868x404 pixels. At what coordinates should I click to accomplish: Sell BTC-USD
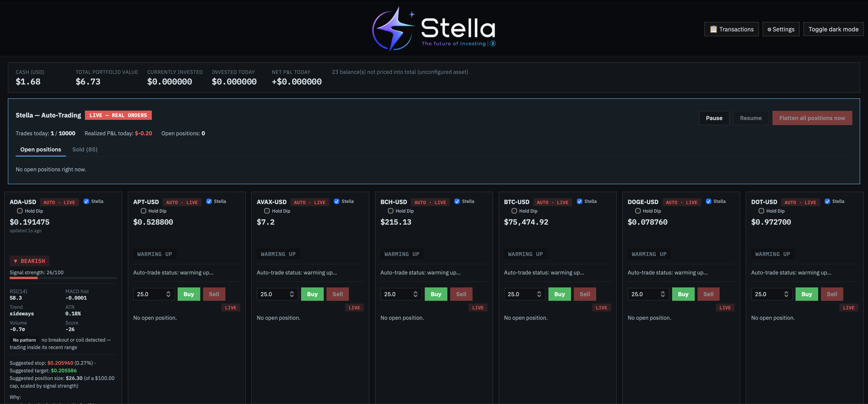pyautogui.click(x=585, y=294)
